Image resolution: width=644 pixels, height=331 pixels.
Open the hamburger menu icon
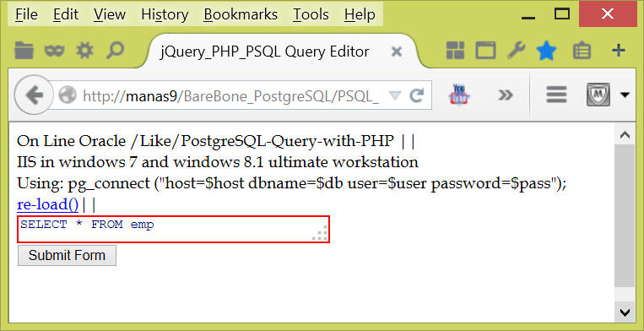click(556, 95)
